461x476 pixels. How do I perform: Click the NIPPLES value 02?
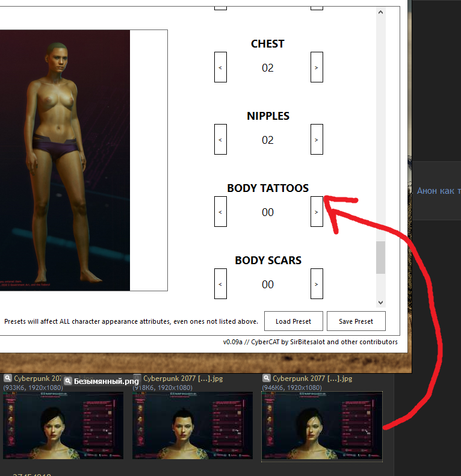click(x=268, y=140)
